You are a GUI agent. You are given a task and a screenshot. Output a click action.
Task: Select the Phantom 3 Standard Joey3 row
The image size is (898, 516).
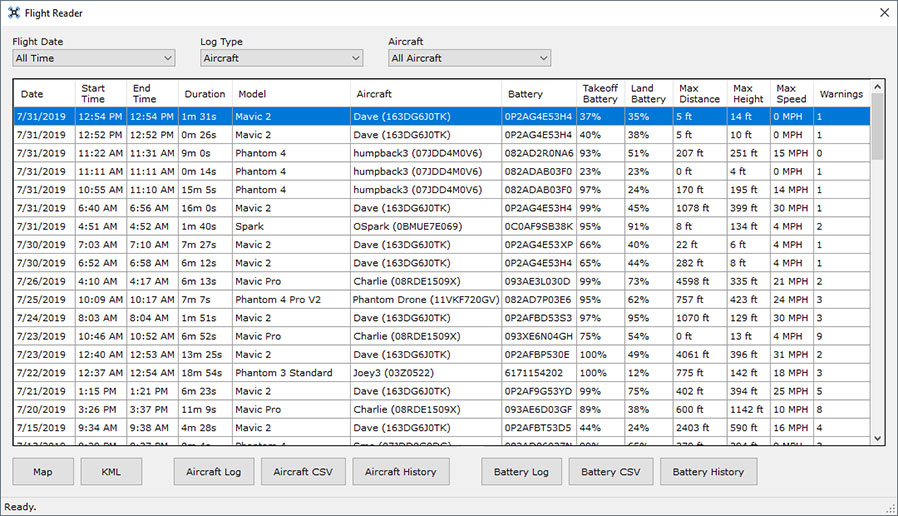click(x=442, y=373)
